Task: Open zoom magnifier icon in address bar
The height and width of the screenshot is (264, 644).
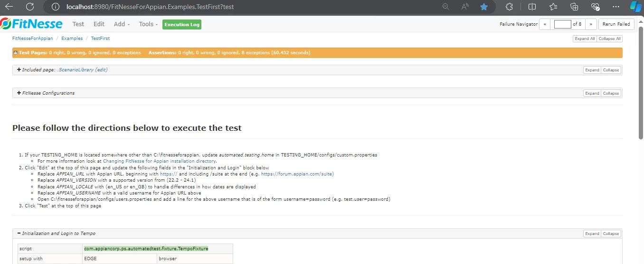Action: pos(445,7)
